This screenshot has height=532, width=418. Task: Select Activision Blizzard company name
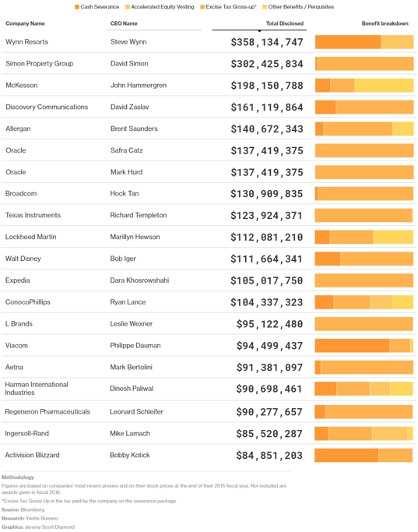[x=32, y=455]
